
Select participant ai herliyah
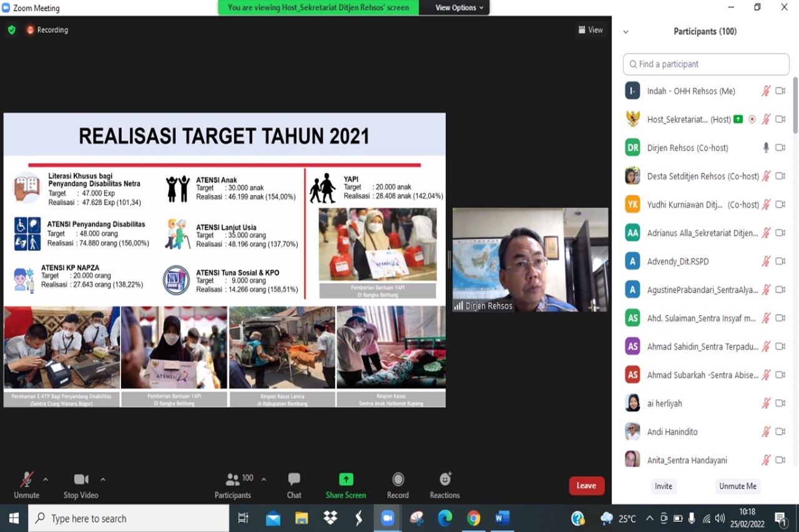705,403
